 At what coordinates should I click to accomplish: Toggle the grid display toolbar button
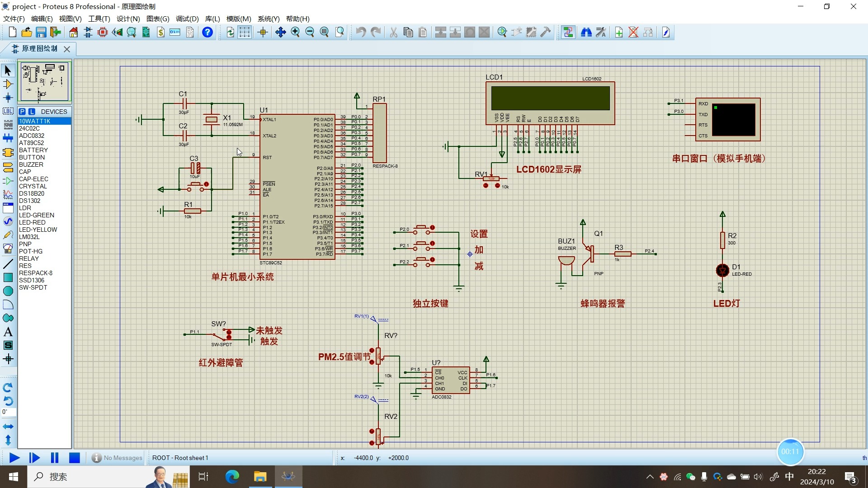(x=245, y=32)
